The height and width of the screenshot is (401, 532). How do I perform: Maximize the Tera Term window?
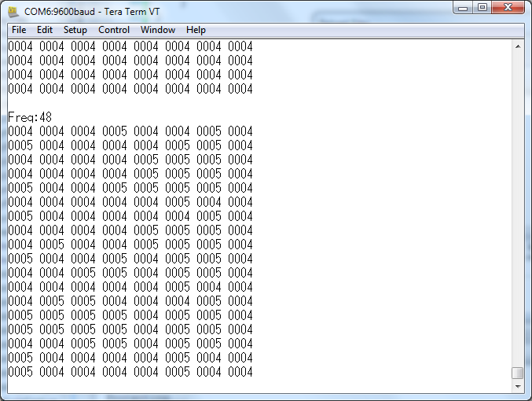[x=483, y=8]
